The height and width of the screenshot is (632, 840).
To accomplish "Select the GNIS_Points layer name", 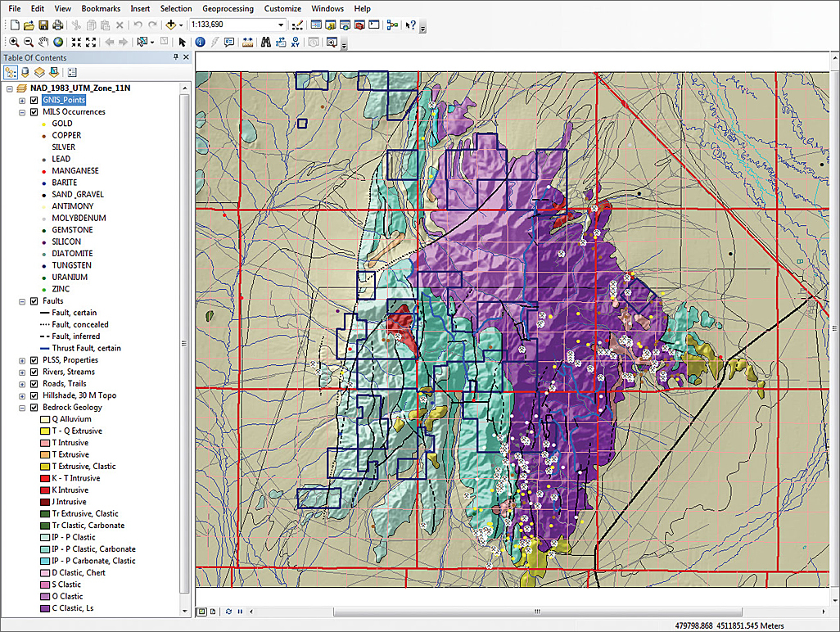I will 64,100.
